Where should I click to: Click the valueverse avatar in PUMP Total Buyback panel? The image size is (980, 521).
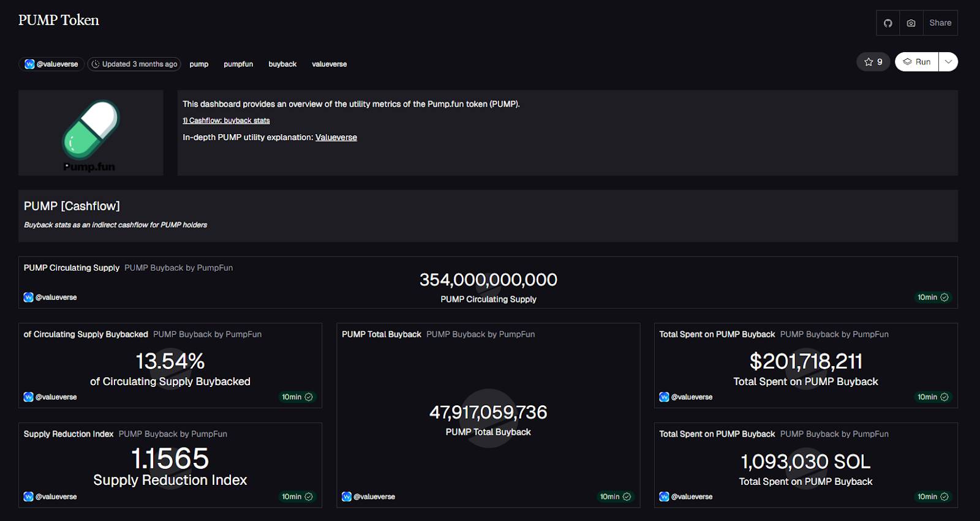(x=347, y=497)
